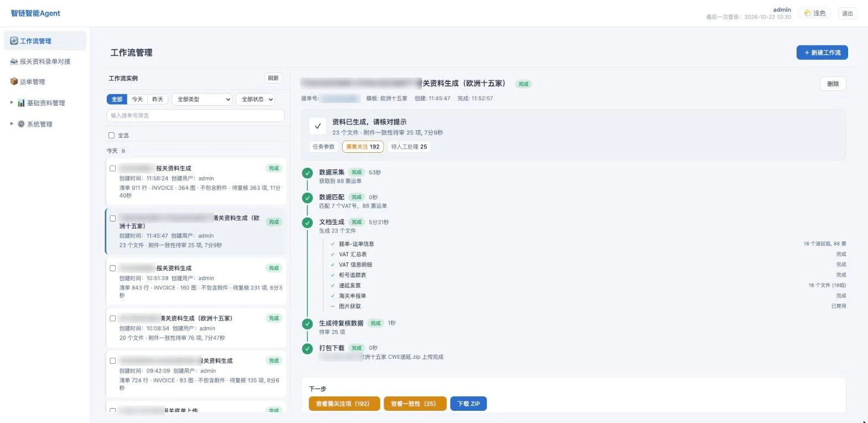Check the workflow created at 10:51:39
The image size is (868, 423).
(x=113, y=268)
